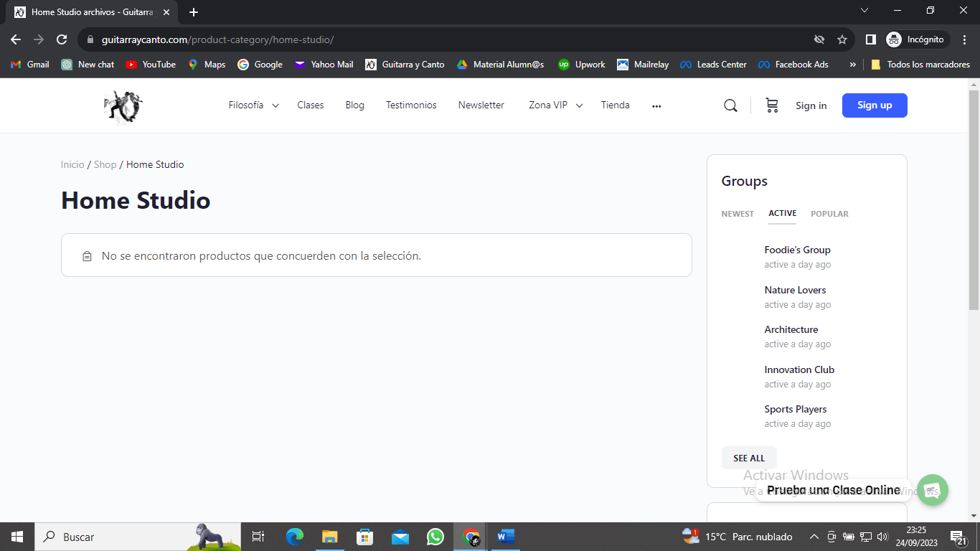Show hidden system tray icons
This screenshot has height=551, width=980.
pos(814,537)
